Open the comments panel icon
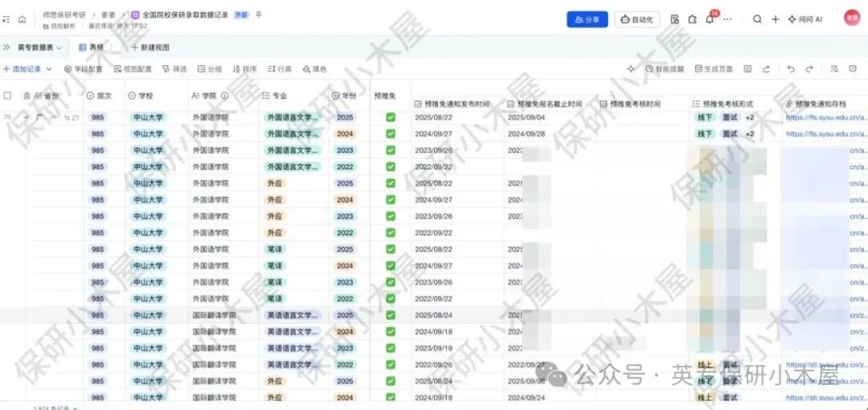 [x=853, y=69]
